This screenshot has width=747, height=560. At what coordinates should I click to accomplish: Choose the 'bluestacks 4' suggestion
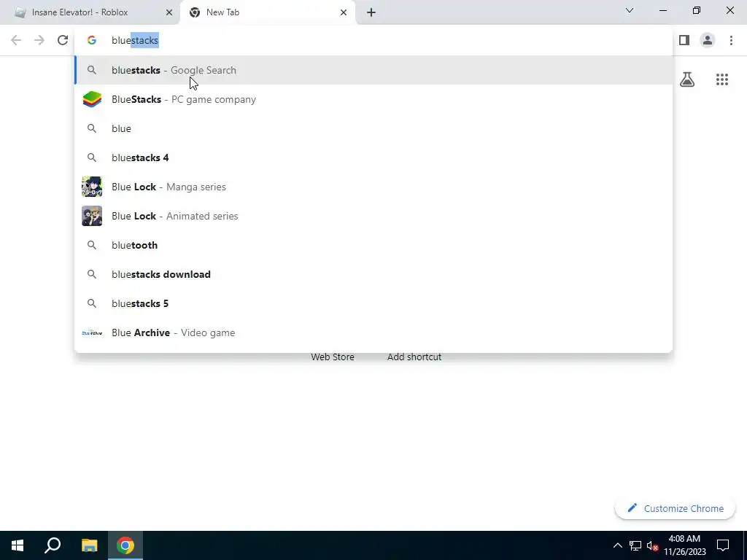click(373, 157)
